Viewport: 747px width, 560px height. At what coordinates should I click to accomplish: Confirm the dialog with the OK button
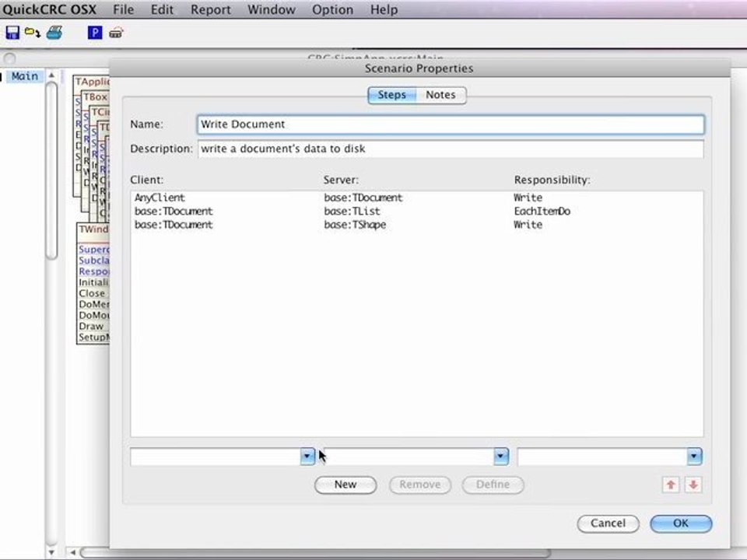pyautogui.click(x=681, y=523)
